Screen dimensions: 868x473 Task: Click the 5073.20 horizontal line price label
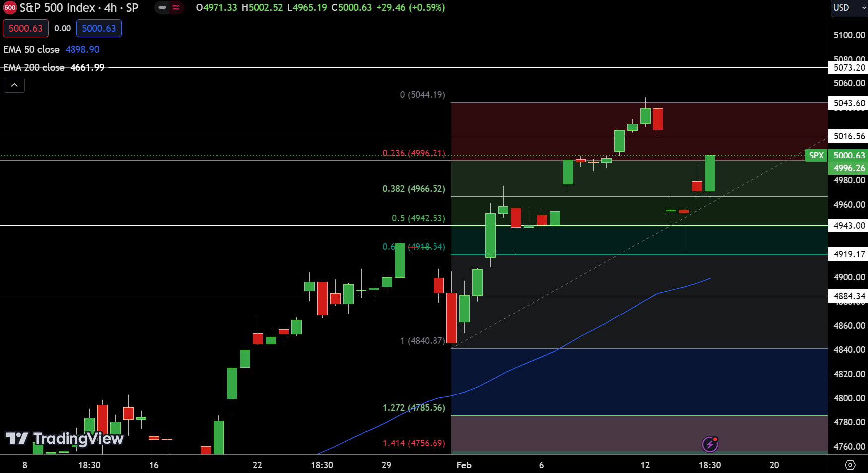pyautogui.click(x=849, y=68)
